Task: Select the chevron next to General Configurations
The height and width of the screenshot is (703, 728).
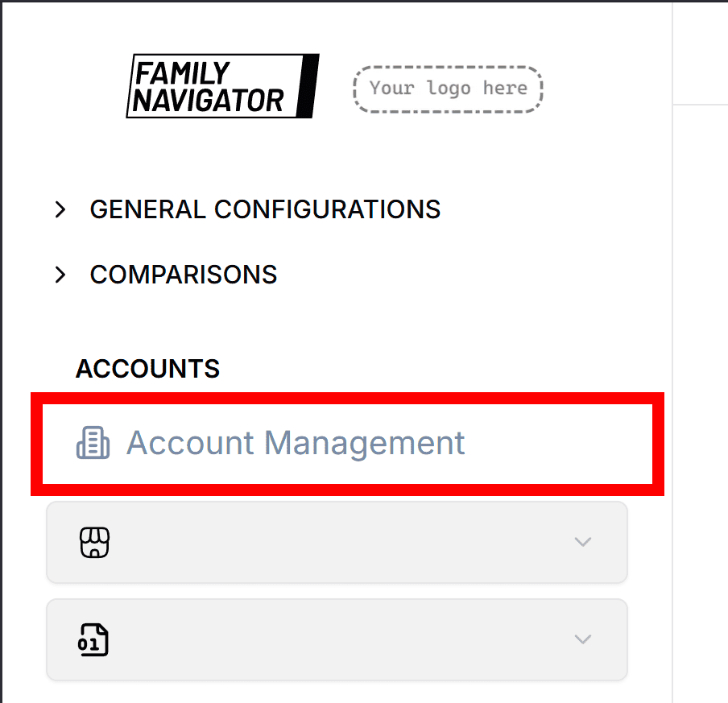Action: (60, 209)
